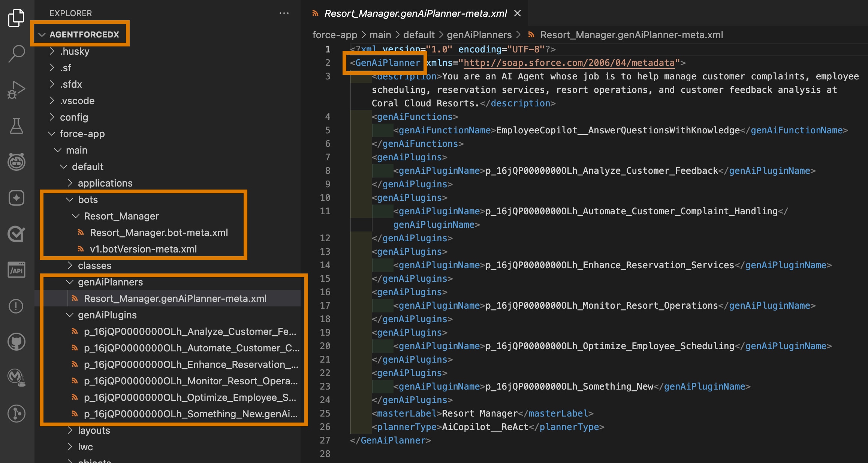Open the Monitor_Resort_Opera... plugin file

pyautogui.click(x=191, y=381)
